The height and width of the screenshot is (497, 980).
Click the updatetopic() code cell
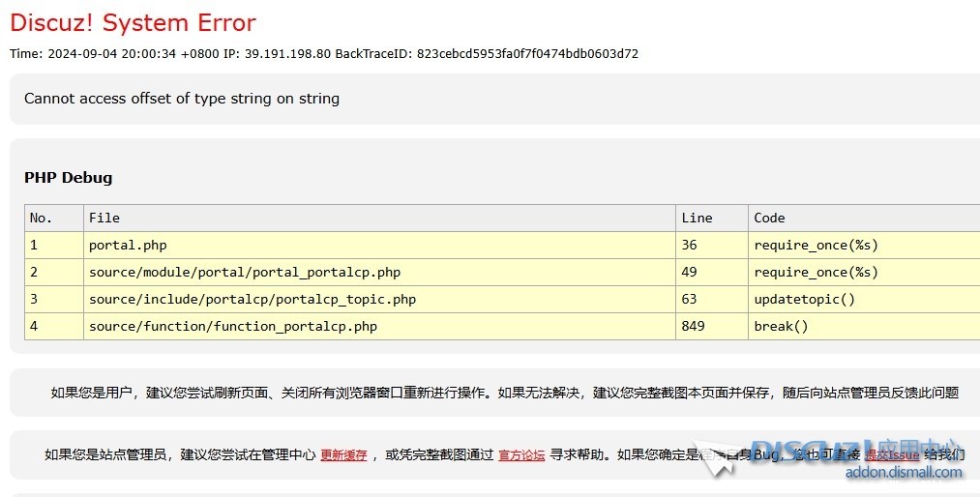coord(805,299)
